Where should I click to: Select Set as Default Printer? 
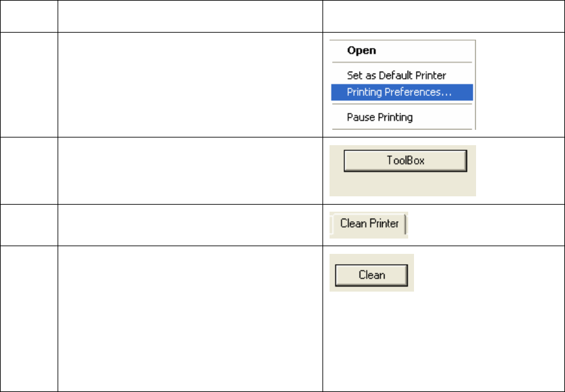click(x=396, y=75)
